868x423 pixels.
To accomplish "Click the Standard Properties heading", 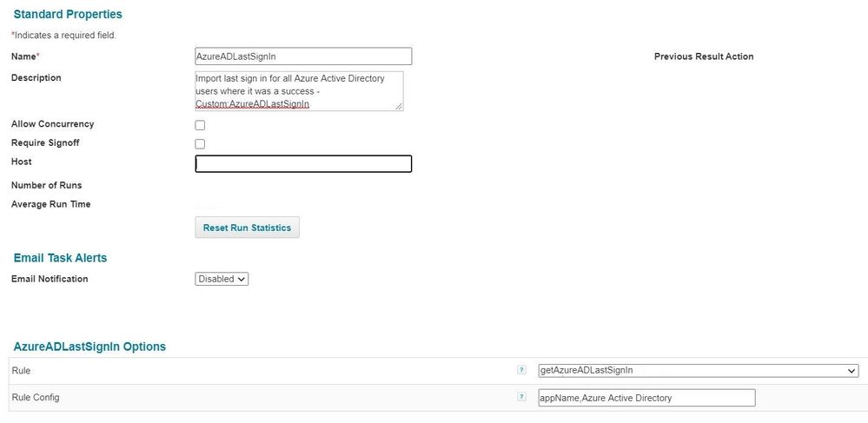I will click(x=68, y=15).
